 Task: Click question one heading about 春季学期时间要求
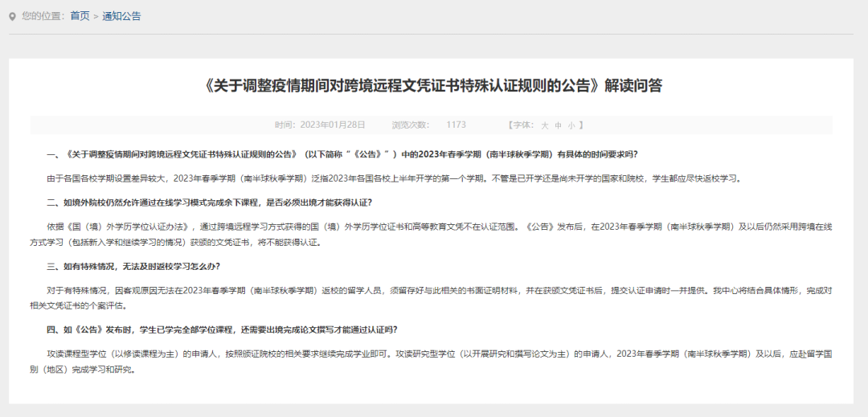pos(342,154)
